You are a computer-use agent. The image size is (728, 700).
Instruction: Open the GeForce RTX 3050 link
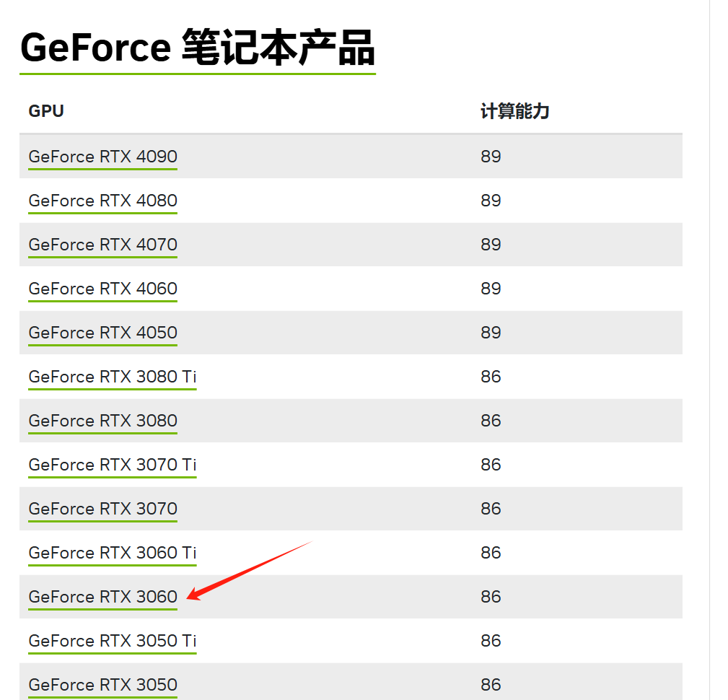coord(102,685)
